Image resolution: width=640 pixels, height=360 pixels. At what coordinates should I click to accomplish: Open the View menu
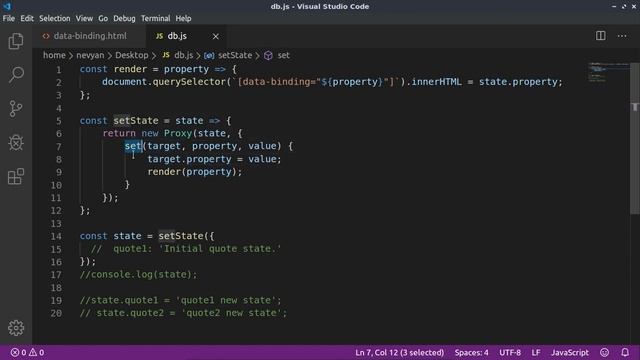pos(84,18)
